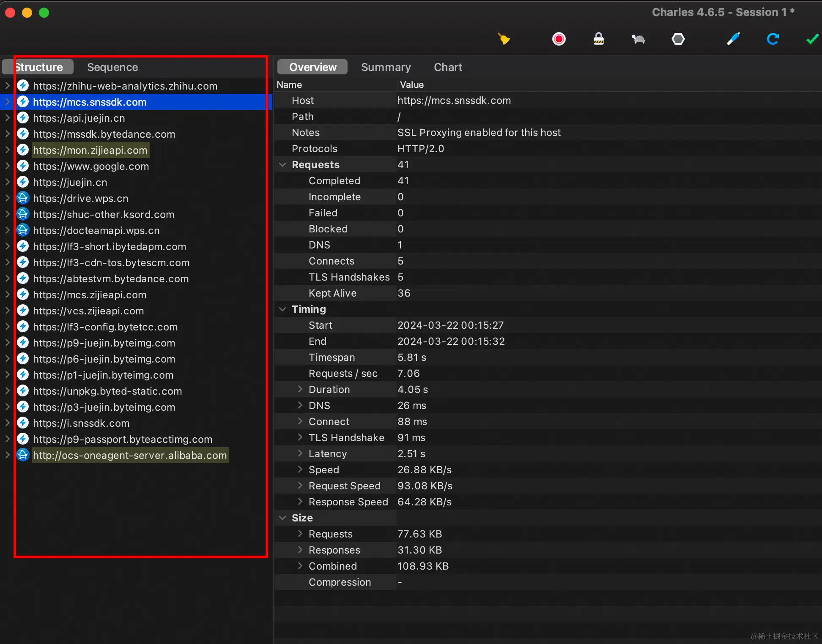Click the lightning icon beside lf3-config.bytetcc.com
This screenshot has width=822, height=644.
(x=23, y=327)
